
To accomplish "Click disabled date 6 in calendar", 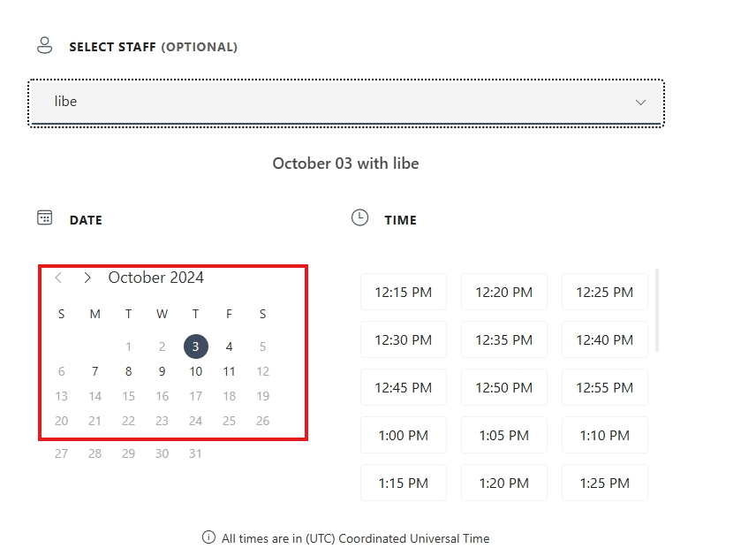I will point(61,371).
